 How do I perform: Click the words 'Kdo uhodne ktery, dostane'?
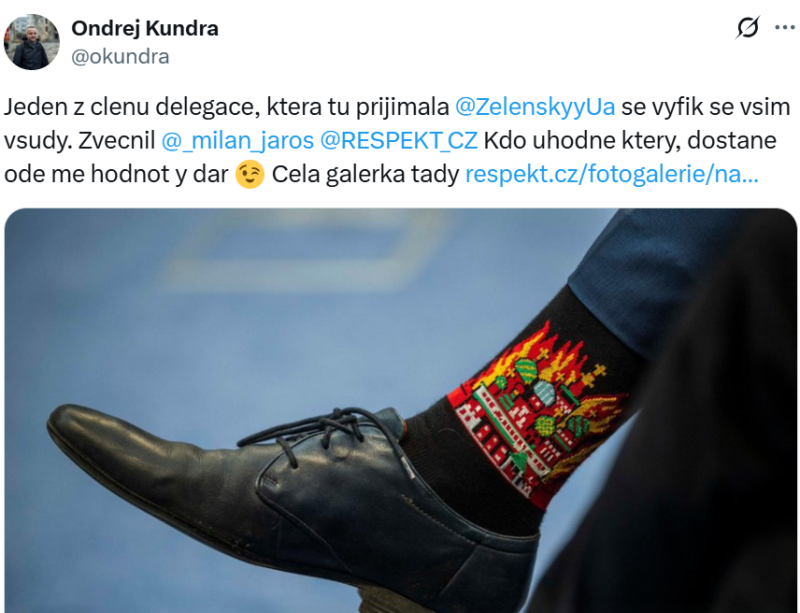click(x=630, y=141)
